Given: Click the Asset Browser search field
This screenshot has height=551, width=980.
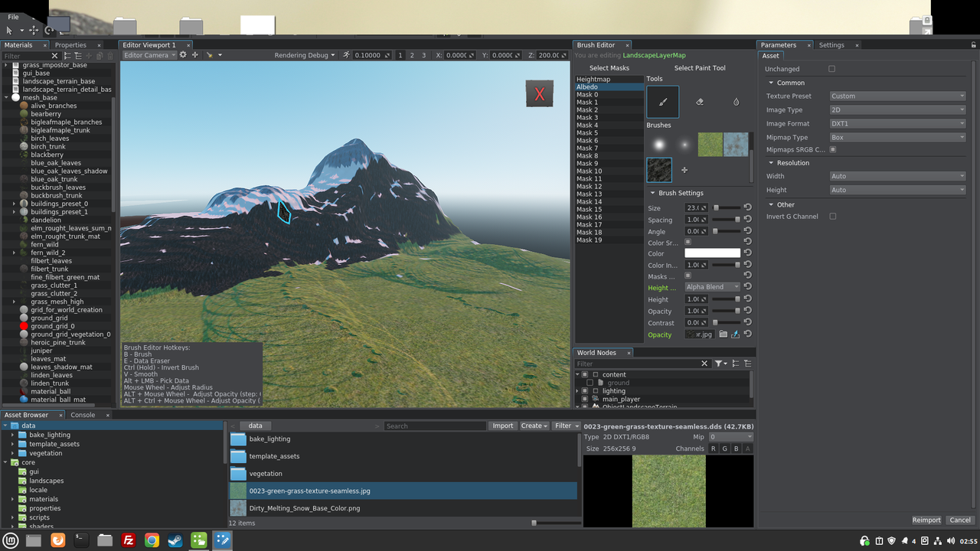Looking at the screenshot, I should 435,425.
